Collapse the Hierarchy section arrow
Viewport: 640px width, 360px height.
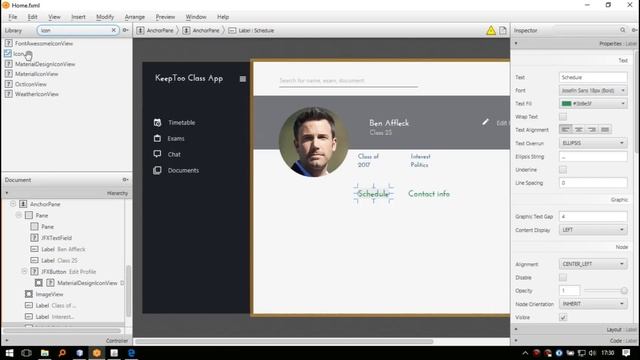coord(7,193)
